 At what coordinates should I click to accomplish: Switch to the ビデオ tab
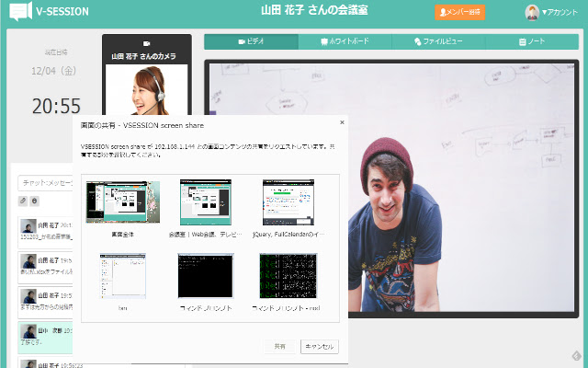(x=251, y=41)
